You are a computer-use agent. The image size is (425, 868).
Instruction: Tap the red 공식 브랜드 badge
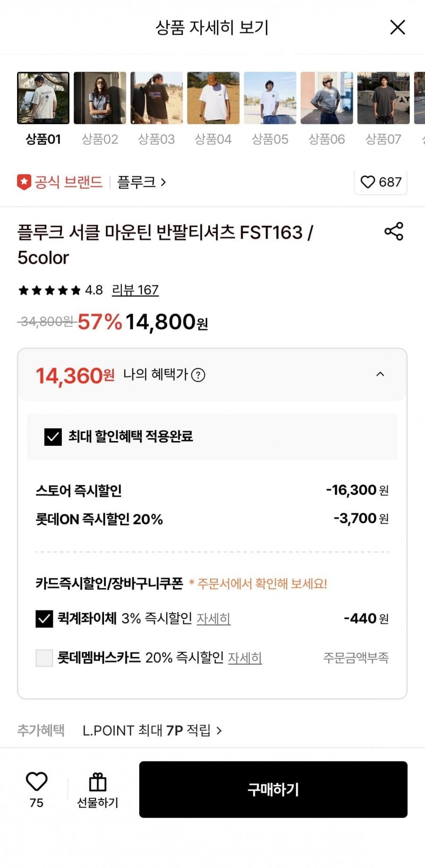coord(60,182)
